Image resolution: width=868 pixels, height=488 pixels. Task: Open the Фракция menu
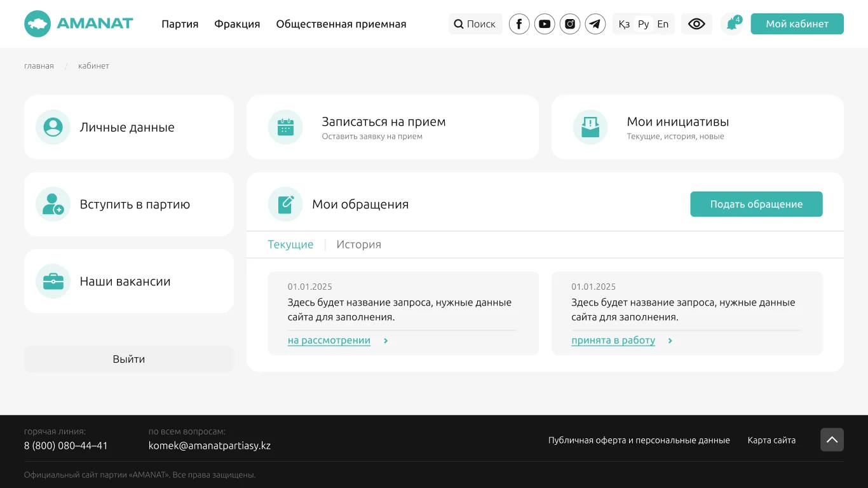(237, 24)
